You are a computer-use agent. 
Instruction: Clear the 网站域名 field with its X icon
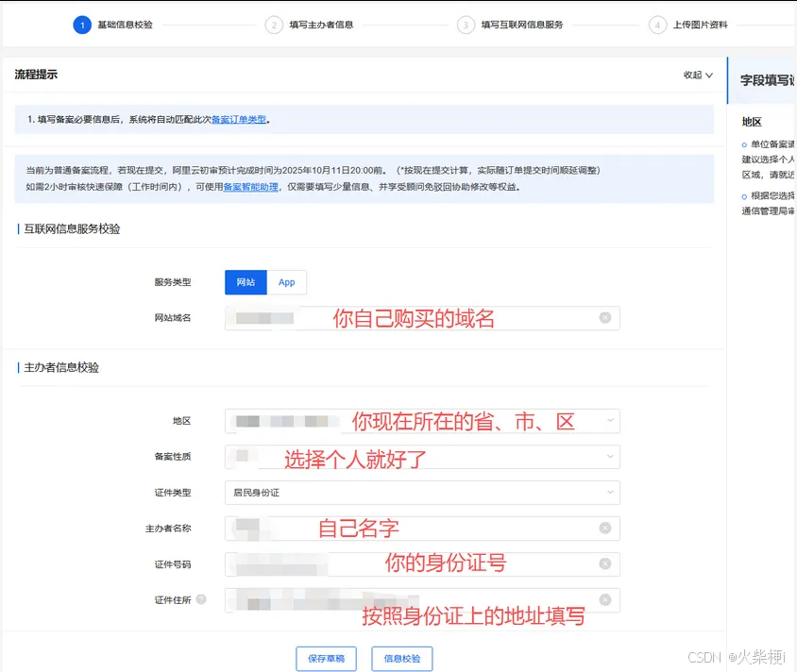pyautogui.click(x=605, y=318)
